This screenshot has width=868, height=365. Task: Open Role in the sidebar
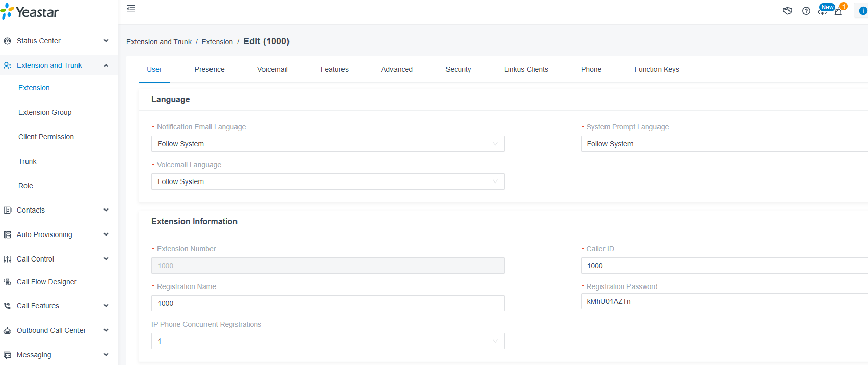(x=25, y=186)
